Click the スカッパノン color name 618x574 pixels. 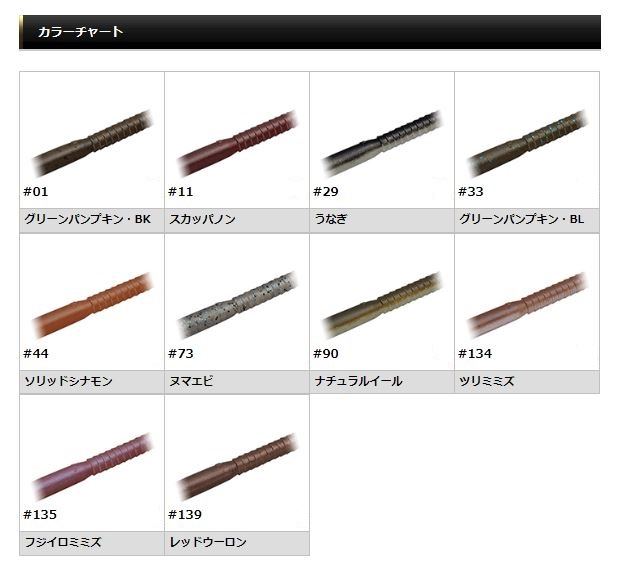pos(203,219)
